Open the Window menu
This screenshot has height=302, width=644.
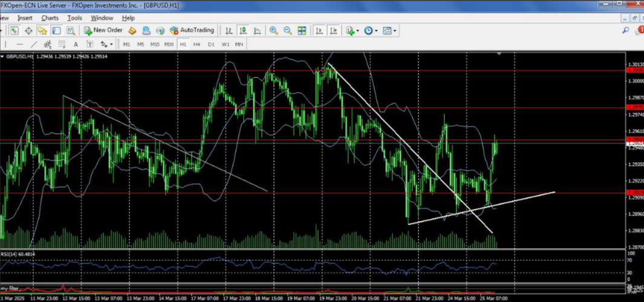pyautogui.click(x=102, y=18)
